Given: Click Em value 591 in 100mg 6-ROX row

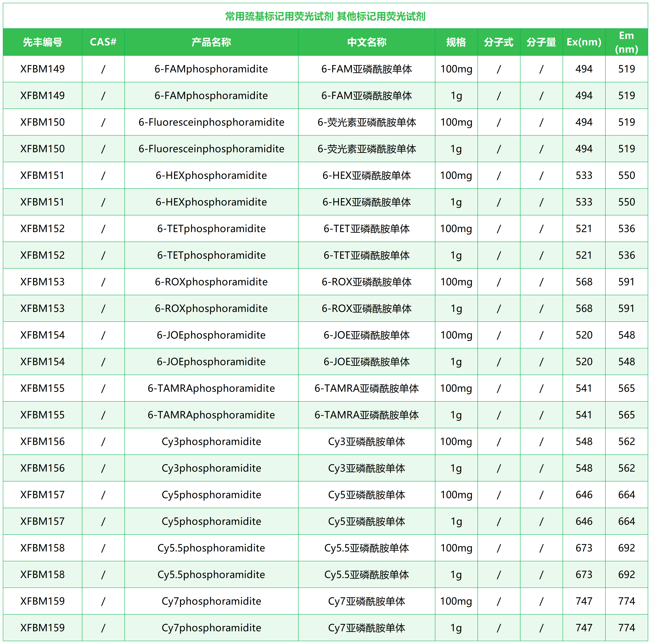Looking at the screenshot, I should [626, 282].
